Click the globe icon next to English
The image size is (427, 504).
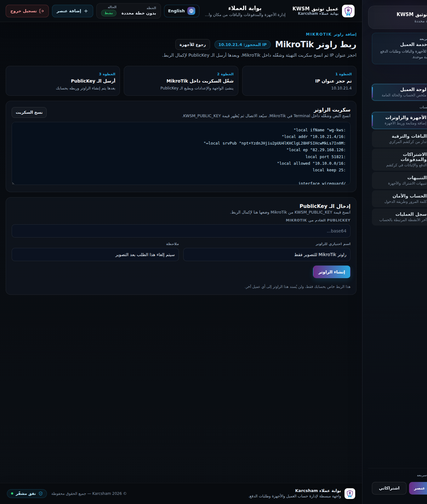coord(191,11)
